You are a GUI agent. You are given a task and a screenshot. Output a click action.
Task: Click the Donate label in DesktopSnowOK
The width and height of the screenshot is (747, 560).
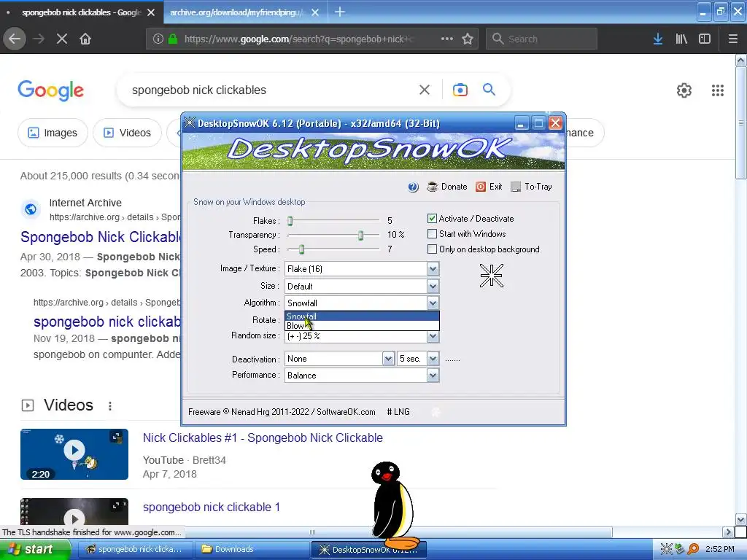[x=454, y=187]
